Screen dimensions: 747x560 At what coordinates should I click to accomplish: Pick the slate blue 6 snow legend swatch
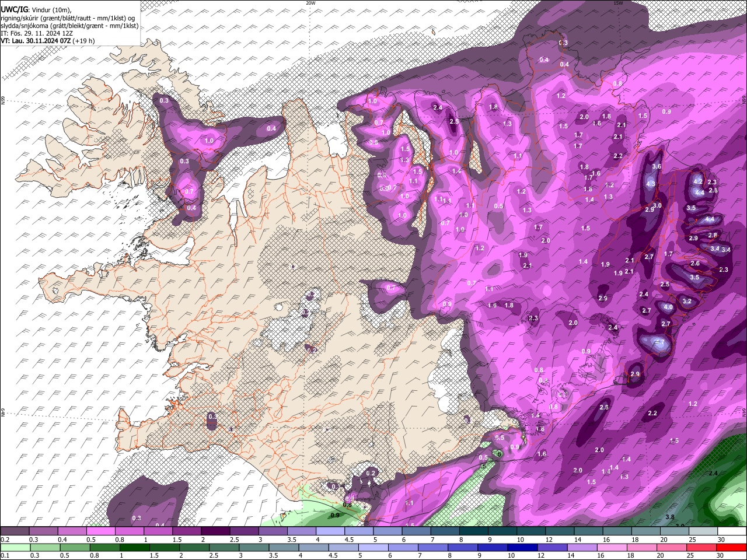point(417,531)
